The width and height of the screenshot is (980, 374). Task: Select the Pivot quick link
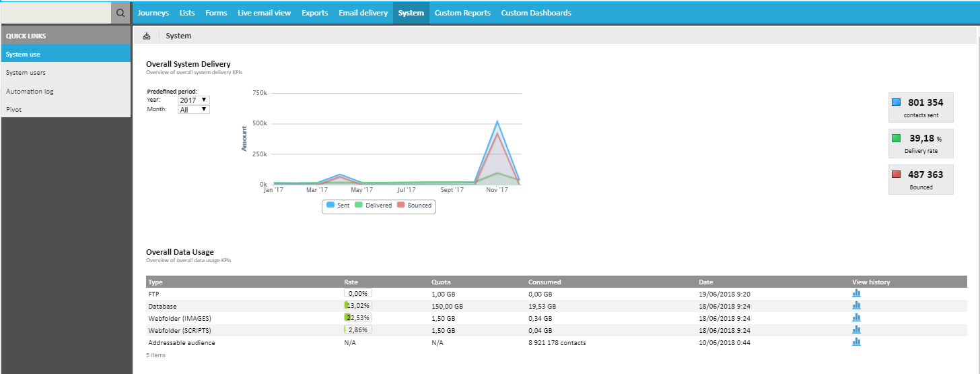coord(13,109)
